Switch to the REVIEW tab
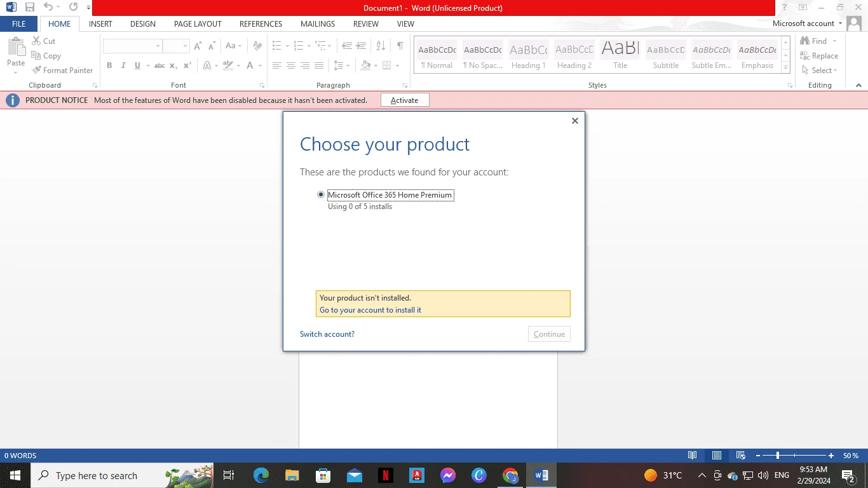Screen dimensions: 868x488 [x=366, y=24]
